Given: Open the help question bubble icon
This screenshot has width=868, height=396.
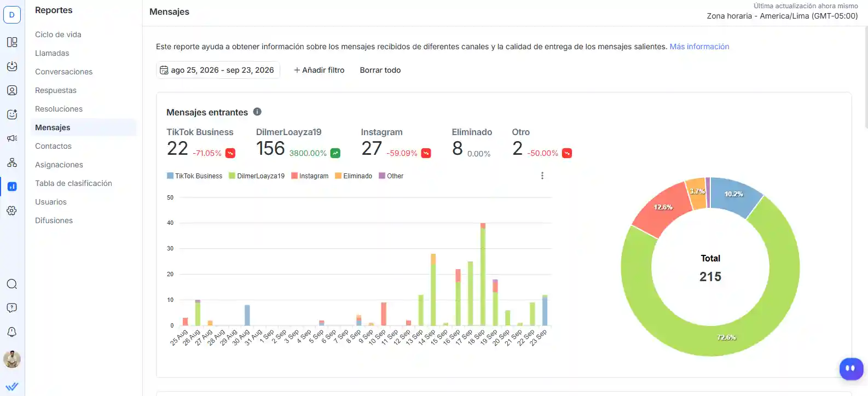Looking at the screenshot, I should point(12,308).
